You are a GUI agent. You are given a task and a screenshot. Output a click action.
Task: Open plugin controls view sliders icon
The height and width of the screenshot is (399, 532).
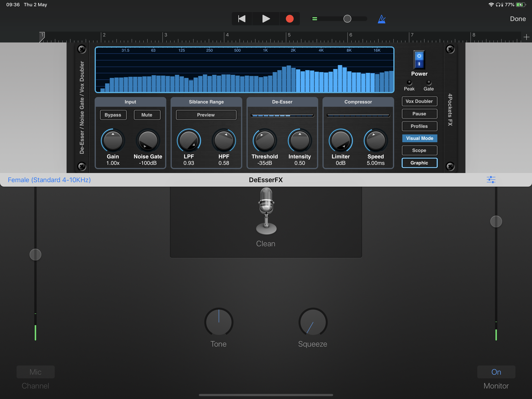(491, 179)
